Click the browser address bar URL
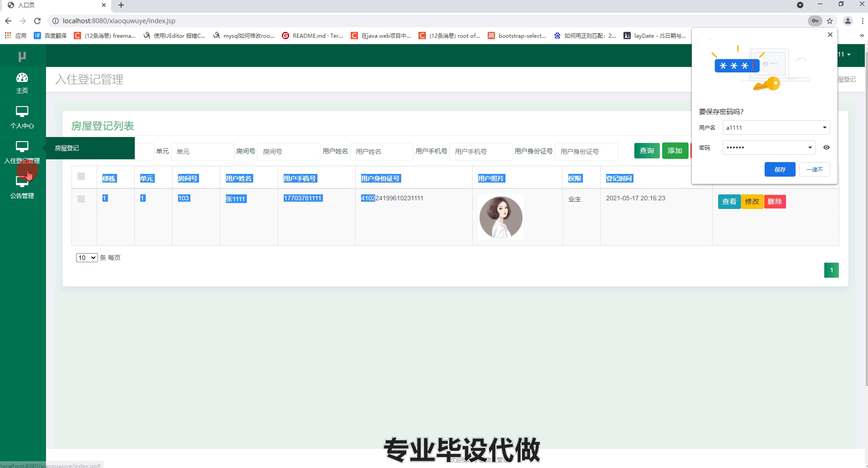Image resolution: width=868 pixels, height=468 pixels. pyautogui.click(x=119, y=21)
